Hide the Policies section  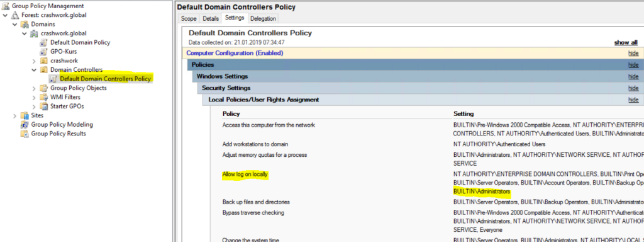pos(633,65)
